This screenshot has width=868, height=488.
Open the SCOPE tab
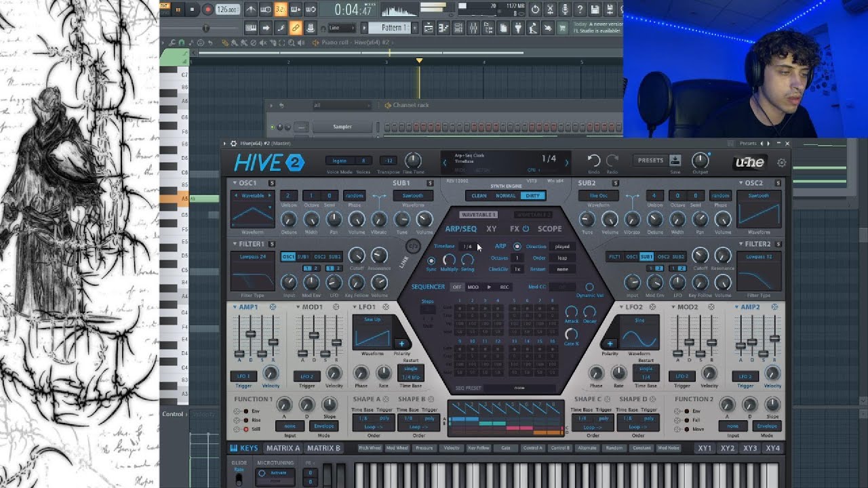coord(550,229)
